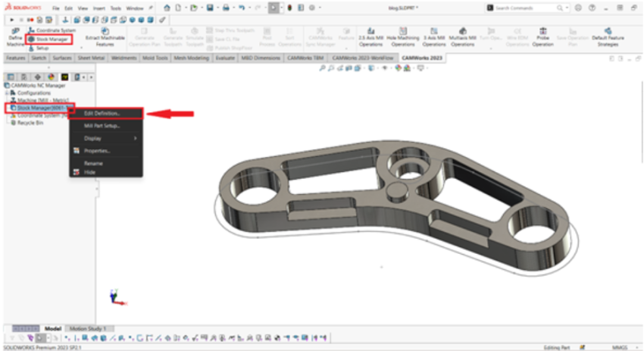Open the Motion Study 1 tab
This screenshot has width=644, height=351.
(x=89, y=328)
